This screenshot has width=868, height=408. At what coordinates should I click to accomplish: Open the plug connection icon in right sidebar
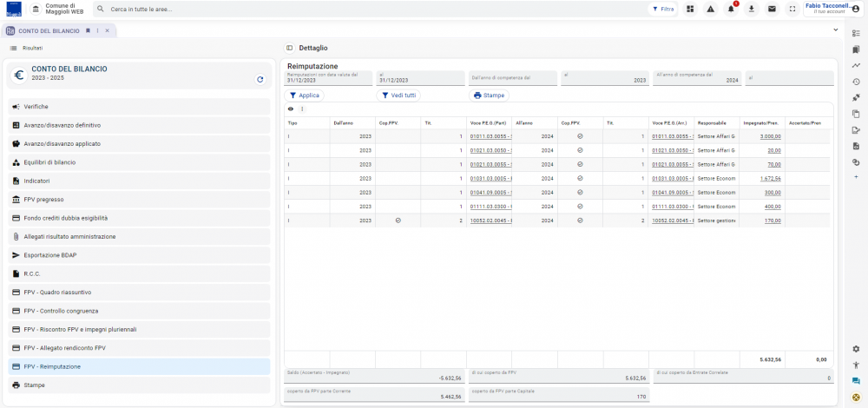click(x=857, y=97)
